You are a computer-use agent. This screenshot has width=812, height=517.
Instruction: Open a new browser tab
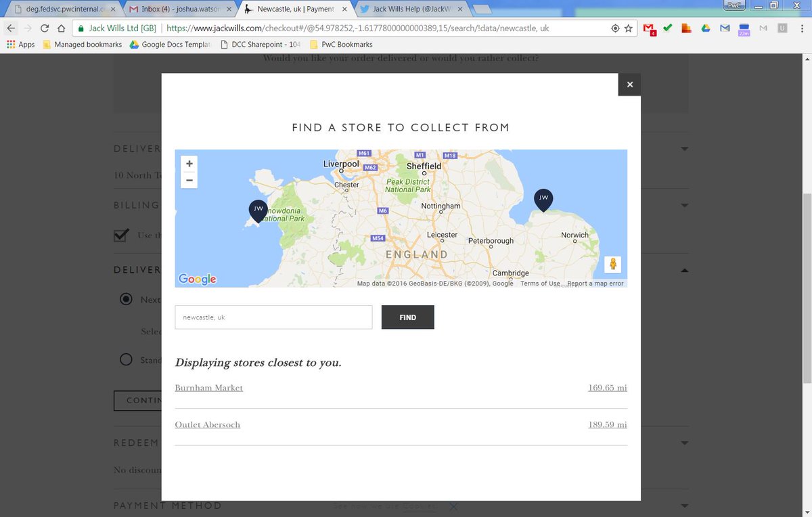click(x=481, y=9)
